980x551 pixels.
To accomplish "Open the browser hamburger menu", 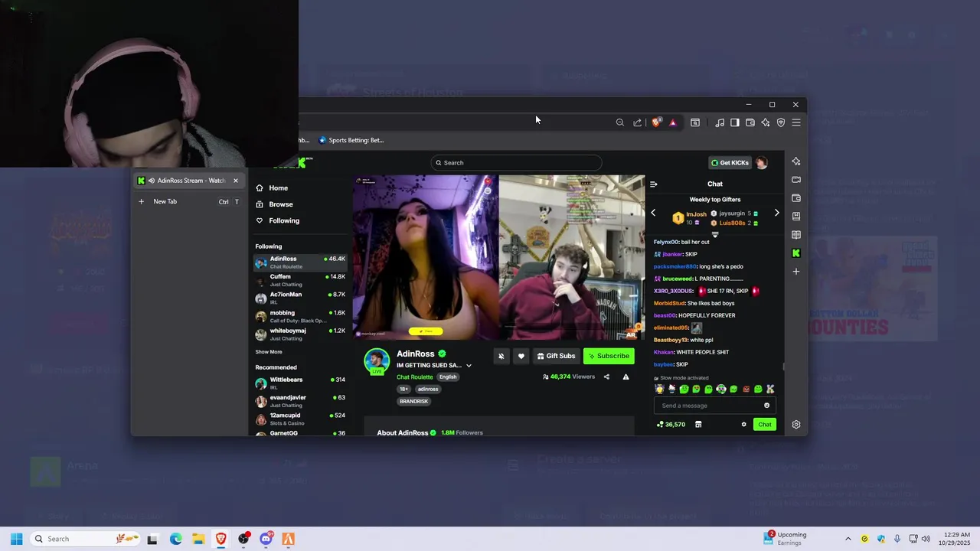I will click(796, 122).
